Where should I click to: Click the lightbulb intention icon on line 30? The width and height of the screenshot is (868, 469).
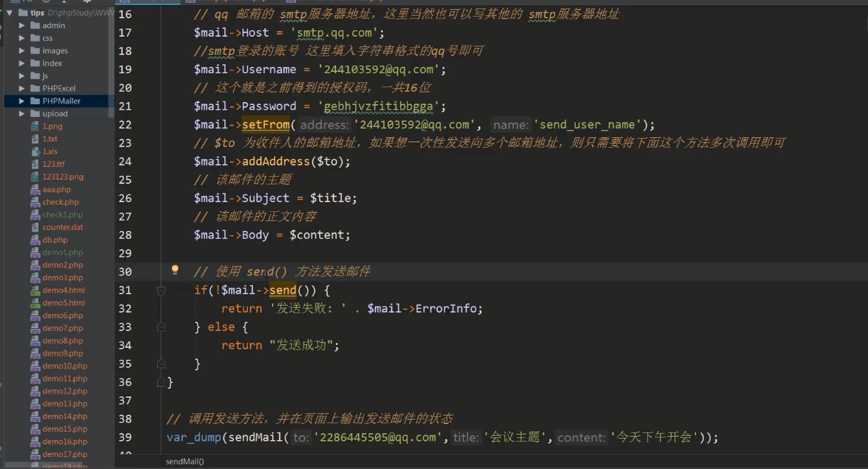pyautogui.click(x=175, y=270)
